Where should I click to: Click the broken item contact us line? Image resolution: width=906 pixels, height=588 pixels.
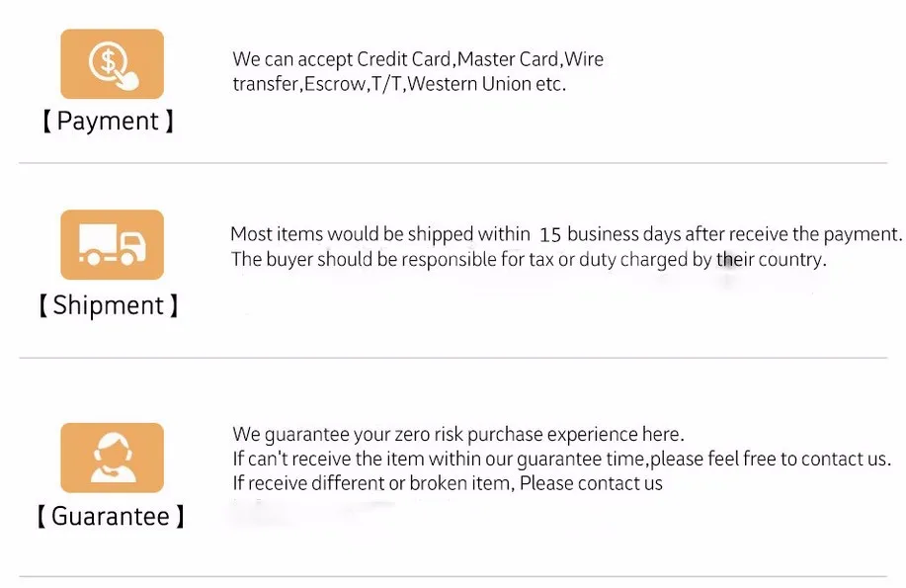coord(448,483)
